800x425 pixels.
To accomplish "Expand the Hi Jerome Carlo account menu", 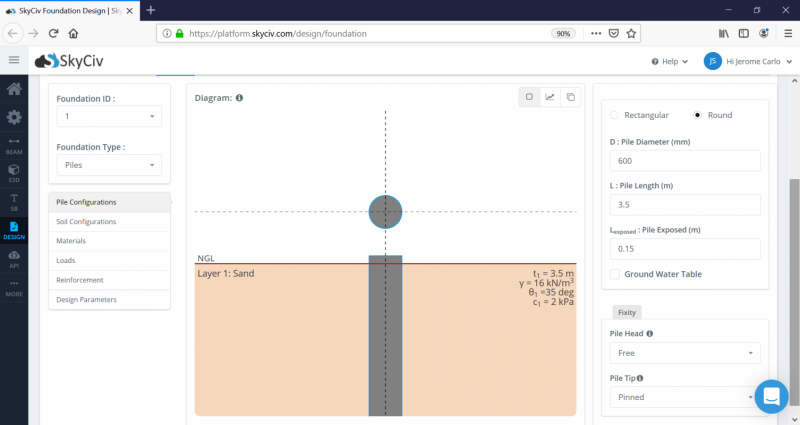I will tap(759, 61).
